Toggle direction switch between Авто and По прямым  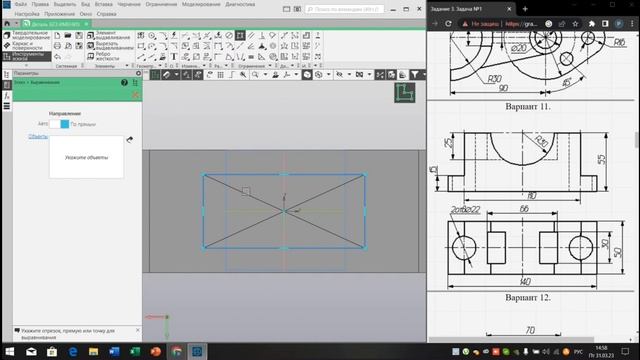tap(60, 124)
